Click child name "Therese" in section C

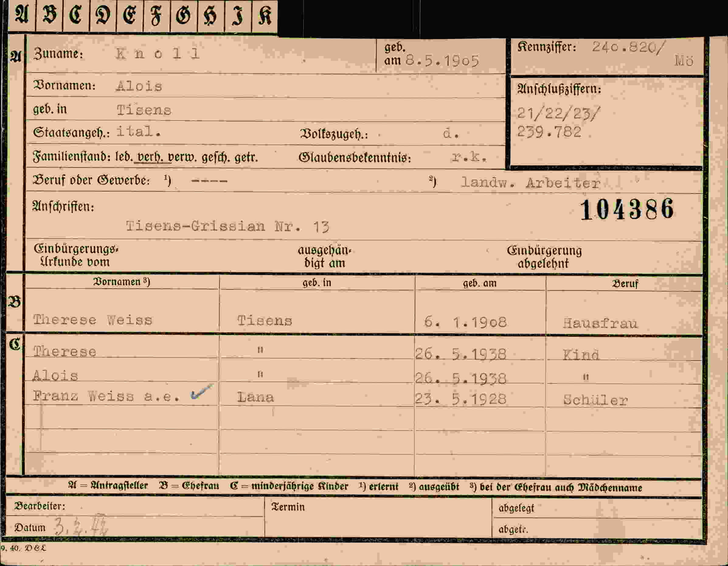65,351
